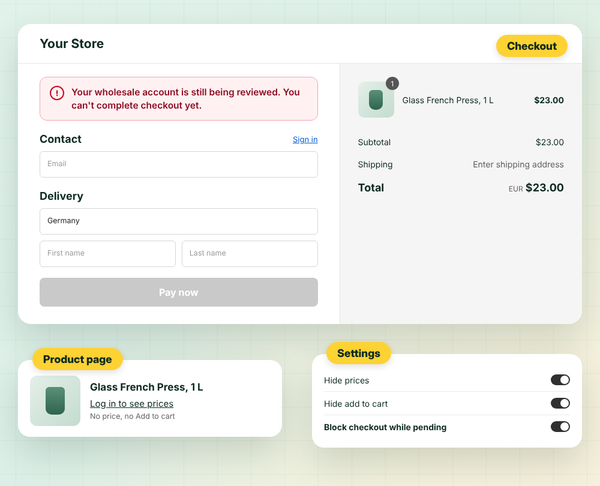
Task: Click Block checkout while pending label
Action: click(385, 427)
